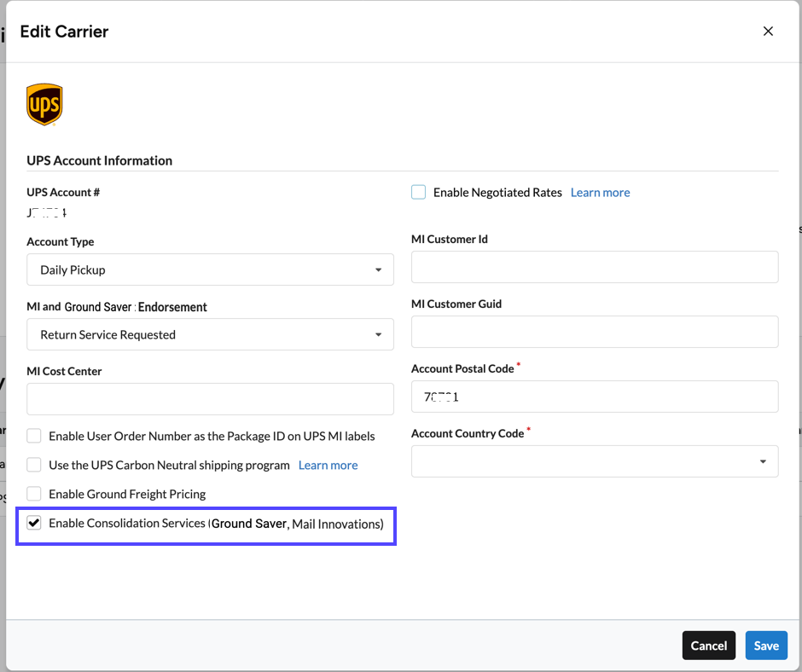Click the Account Country Code label
The width and height of the screenshot is (802, 672).
[468, 434]
